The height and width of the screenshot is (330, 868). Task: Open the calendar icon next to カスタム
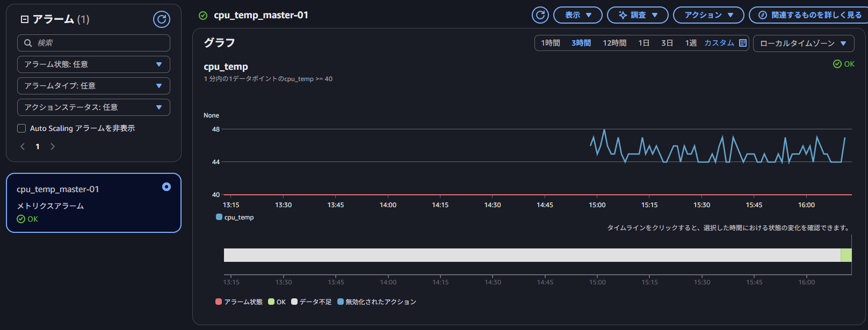(743, 43)
